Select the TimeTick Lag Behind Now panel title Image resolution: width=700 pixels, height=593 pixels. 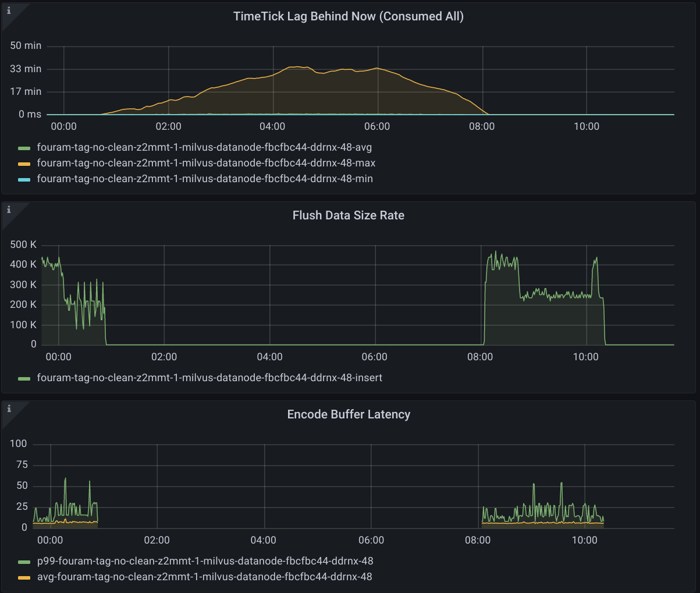coord(349,16)
